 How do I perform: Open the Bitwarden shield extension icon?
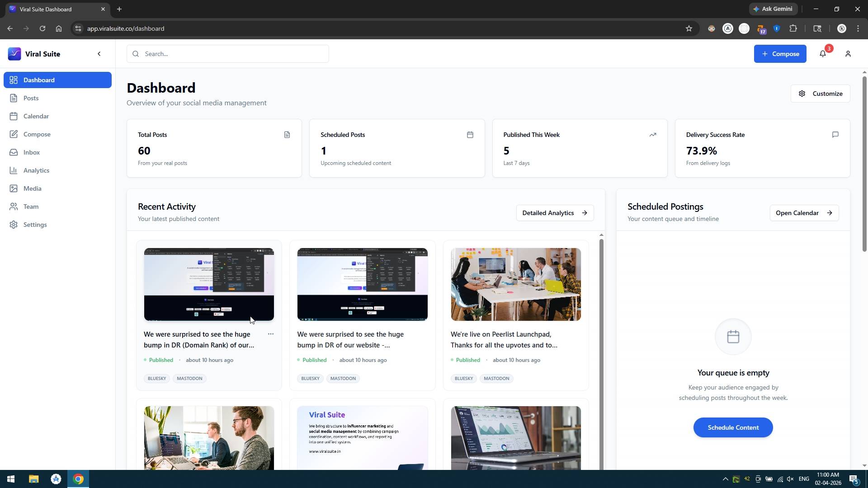pyautogui.click(x=777, y=28)
